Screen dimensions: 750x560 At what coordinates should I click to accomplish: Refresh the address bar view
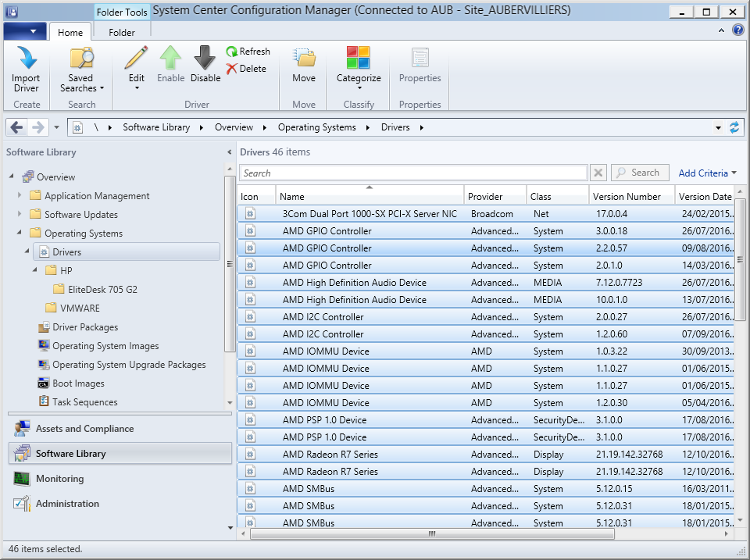coord(734,127)
